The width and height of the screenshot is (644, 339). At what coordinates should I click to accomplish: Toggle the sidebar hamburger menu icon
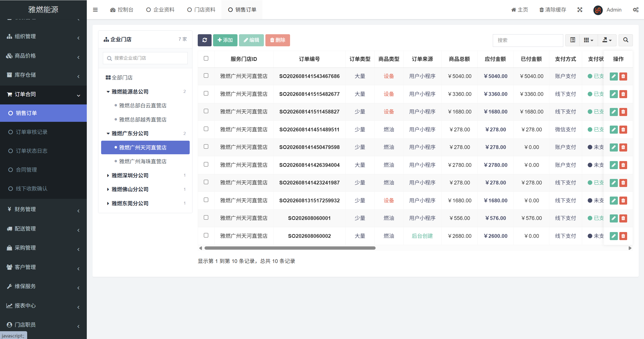tap(95, 10)
